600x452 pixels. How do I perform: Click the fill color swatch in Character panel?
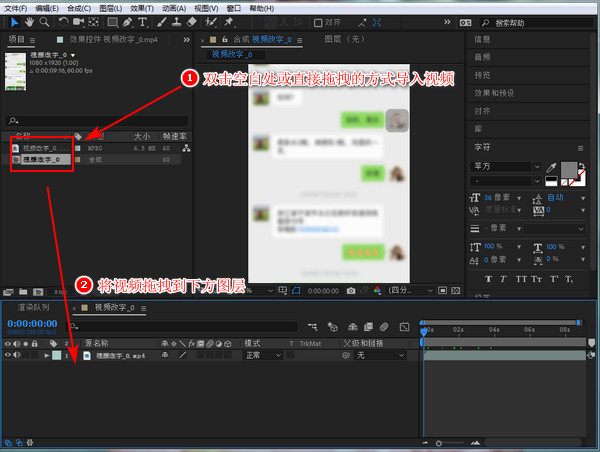coord(569,169)
